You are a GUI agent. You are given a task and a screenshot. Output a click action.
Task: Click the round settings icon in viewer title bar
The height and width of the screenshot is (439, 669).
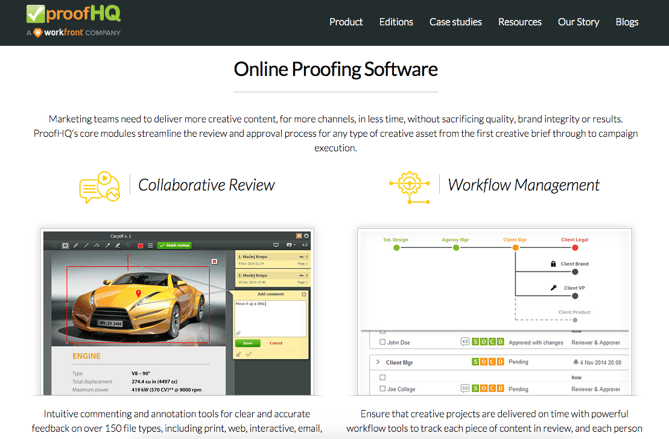point(306,236)
